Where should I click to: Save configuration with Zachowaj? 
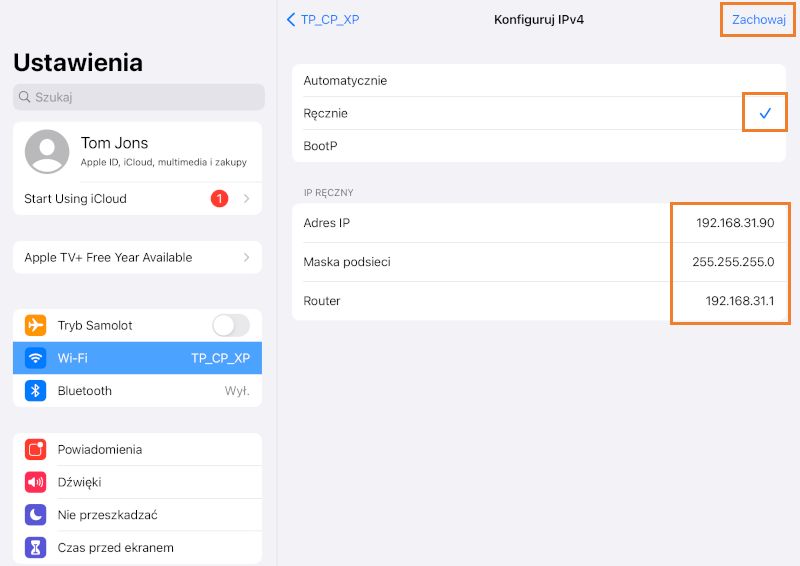(x=758, y=19)
